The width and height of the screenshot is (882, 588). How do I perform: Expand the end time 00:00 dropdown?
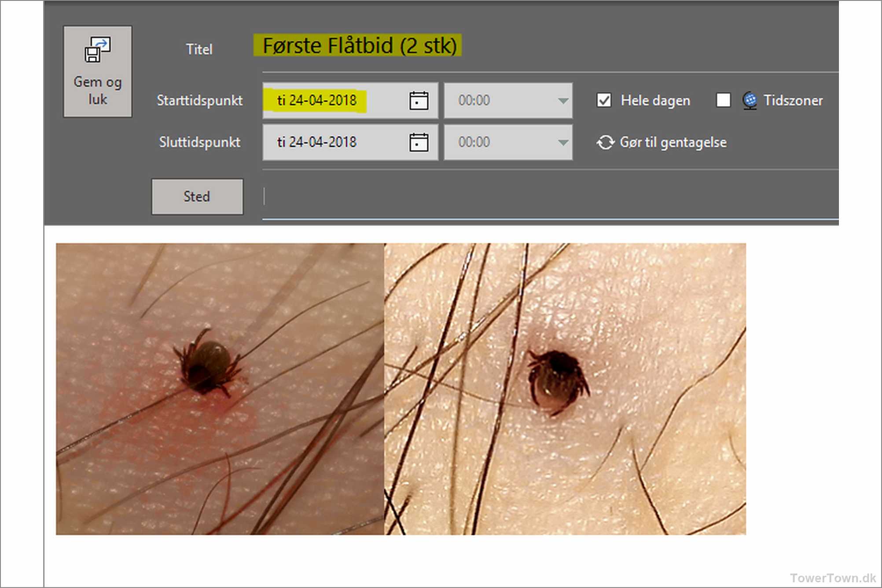pyautogui.click(x=562, y=142)
